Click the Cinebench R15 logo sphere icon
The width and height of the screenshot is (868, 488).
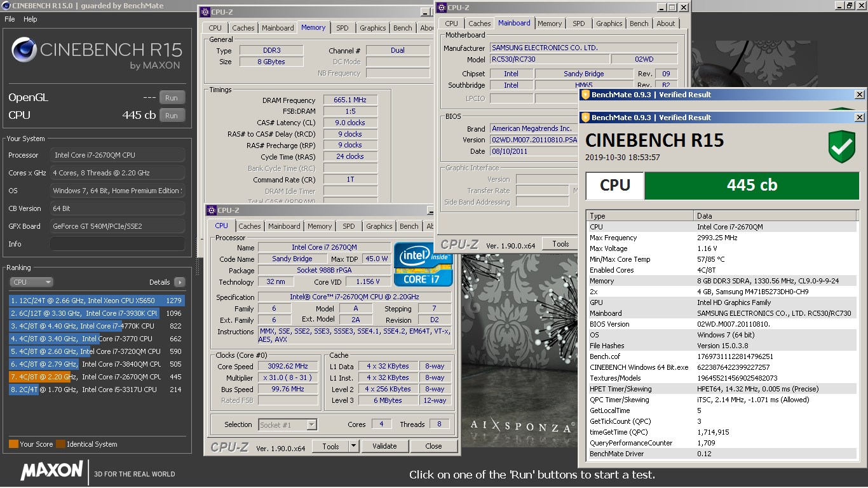pos(24,50)
